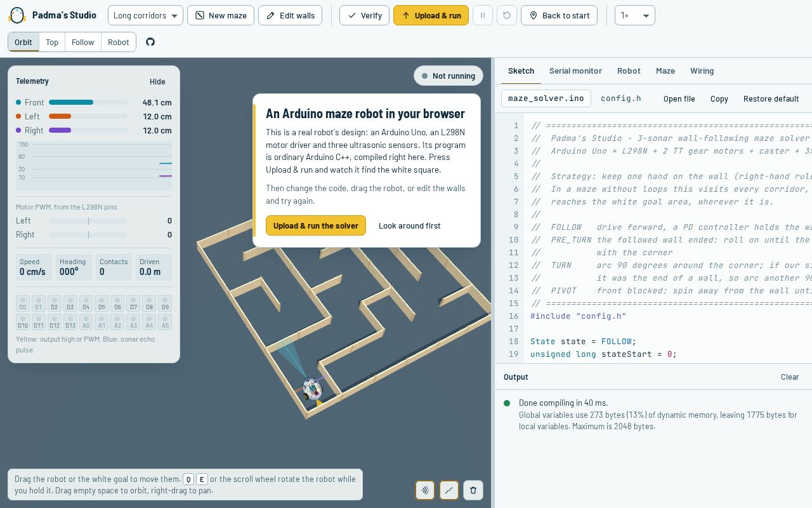Click Copy in the sketch toolbar
812x508 pixels.
click(719, 98)
